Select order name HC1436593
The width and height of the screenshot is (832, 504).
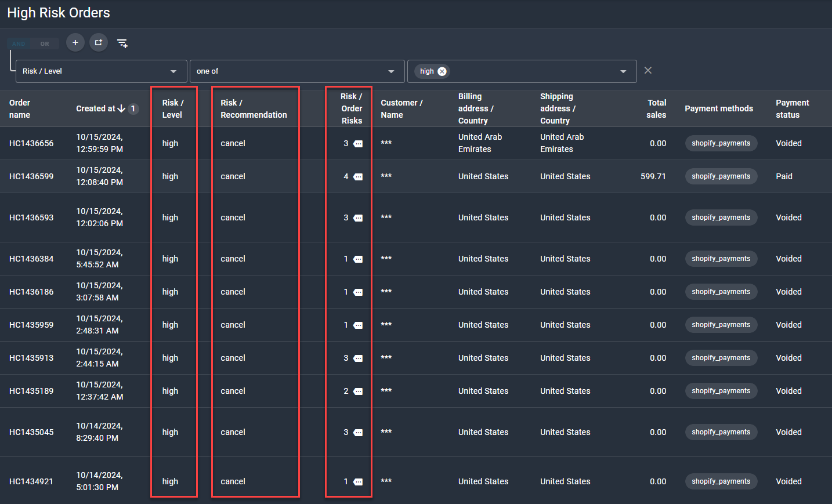31,217
